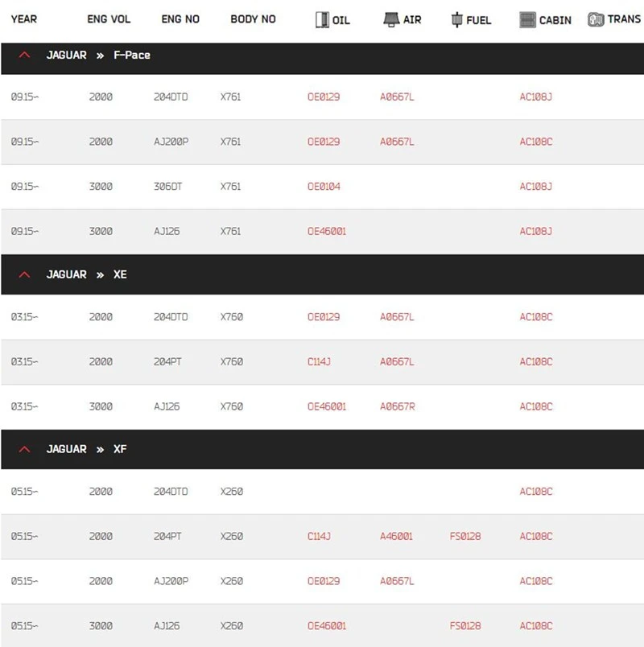Image resolution: width=644 pixels, height=647 pixels.
Task: Open cabin filter AC108C for XF AJ126
Action: coord(536,625)
